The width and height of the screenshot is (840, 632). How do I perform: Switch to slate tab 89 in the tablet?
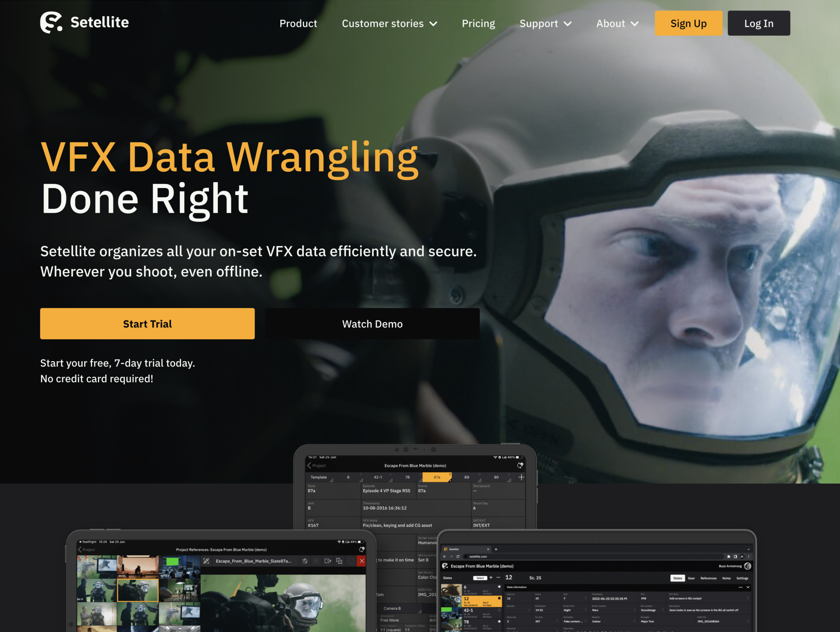467,477
